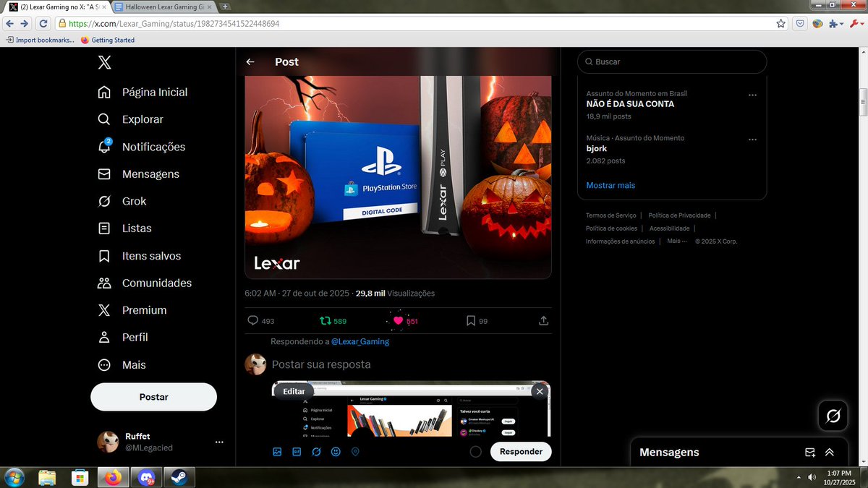
Task: Open Premium in the sidebar
Action: 132,310
